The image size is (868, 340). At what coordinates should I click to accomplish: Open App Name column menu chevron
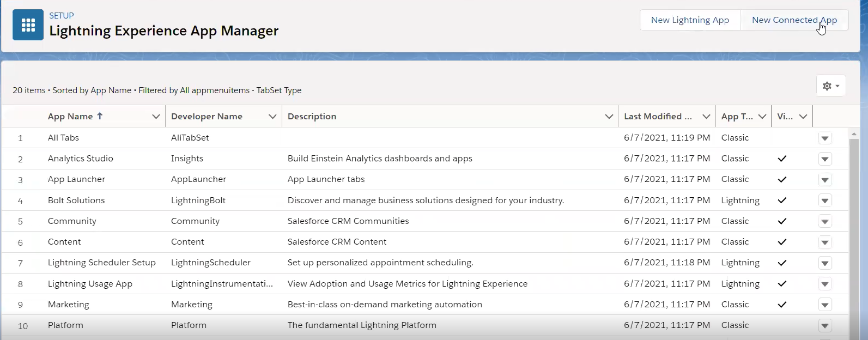(x=156, y=117)
